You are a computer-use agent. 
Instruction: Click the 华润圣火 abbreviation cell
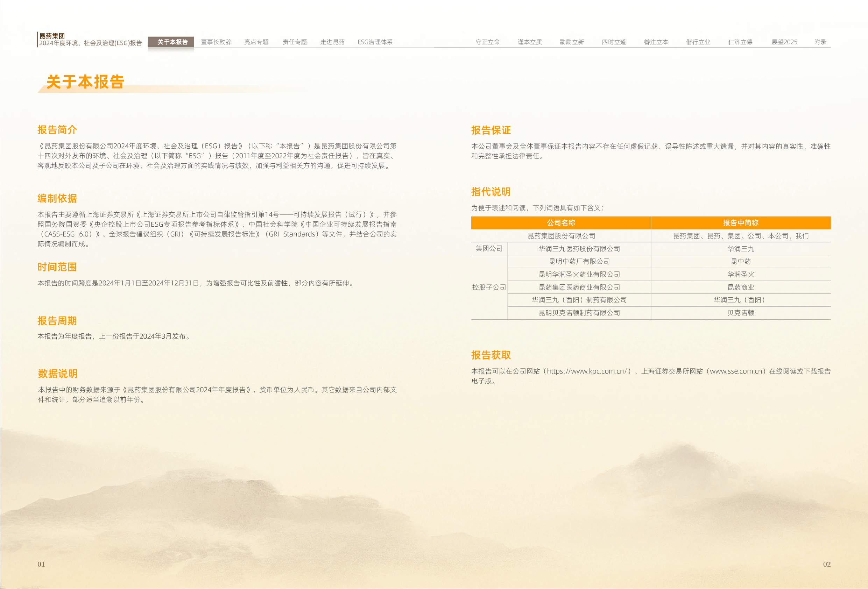(741, 275)
